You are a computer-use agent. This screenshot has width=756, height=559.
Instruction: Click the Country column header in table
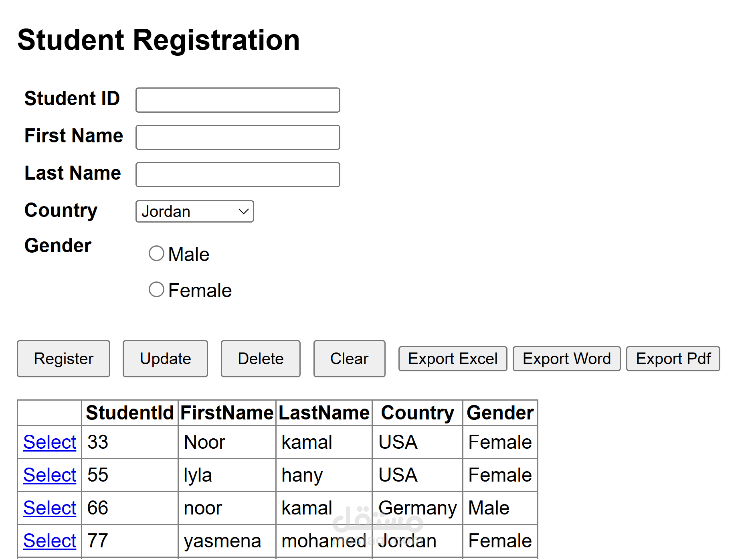[417, 413]
